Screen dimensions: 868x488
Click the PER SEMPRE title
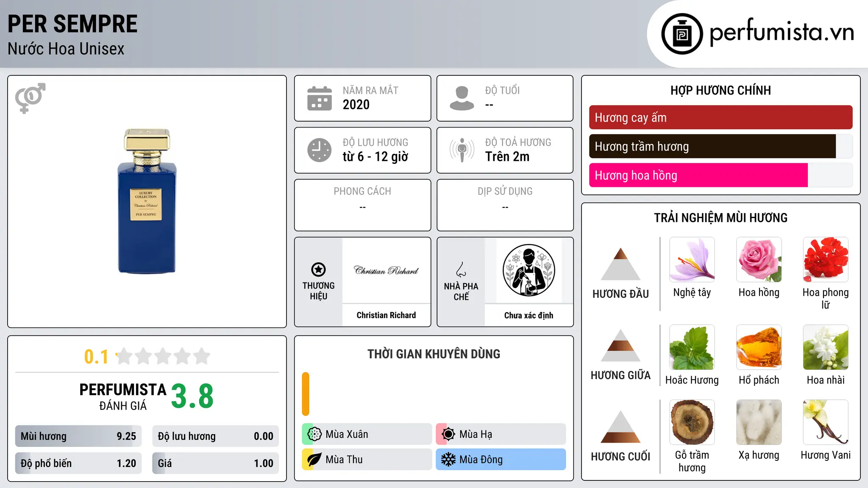72,24
